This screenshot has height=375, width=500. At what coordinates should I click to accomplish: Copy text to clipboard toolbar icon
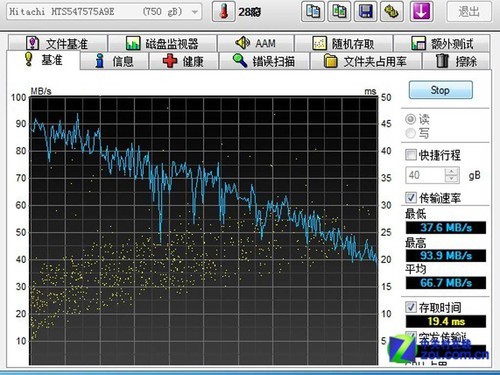[x=313, y=12]
